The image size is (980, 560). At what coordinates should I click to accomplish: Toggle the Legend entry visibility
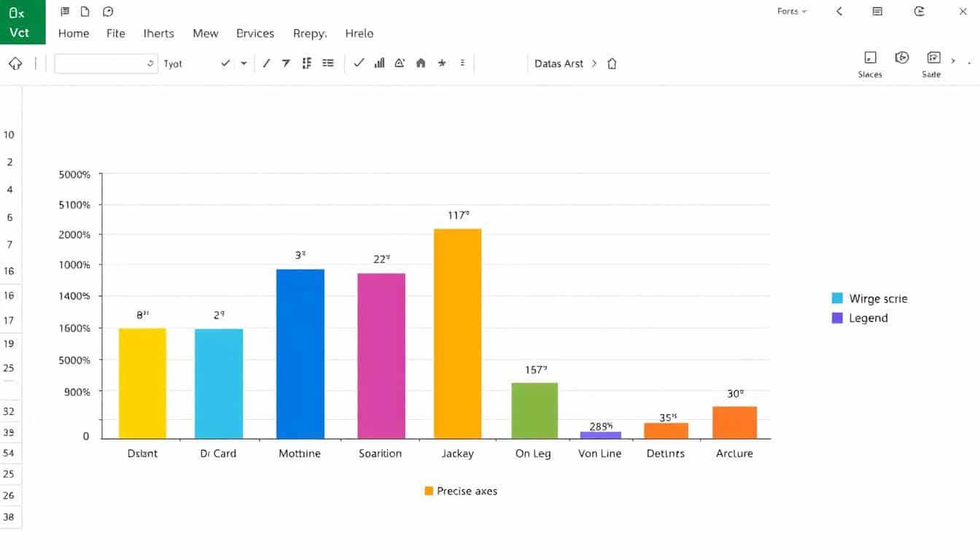pos(868,318)
